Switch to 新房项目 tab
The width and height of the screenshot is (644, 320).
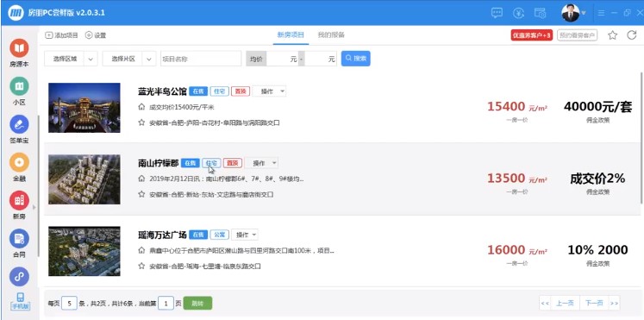click(291, 35)
